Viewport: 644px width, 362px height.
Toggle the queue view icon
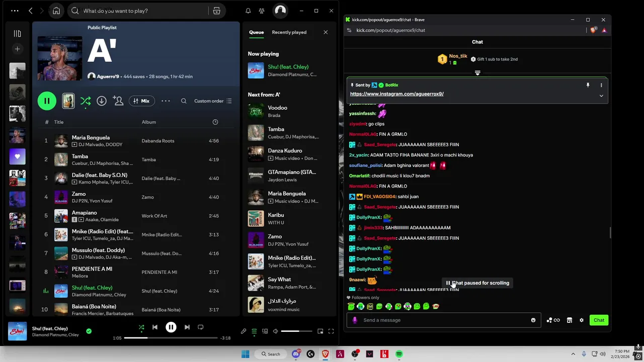coord(254,331)
